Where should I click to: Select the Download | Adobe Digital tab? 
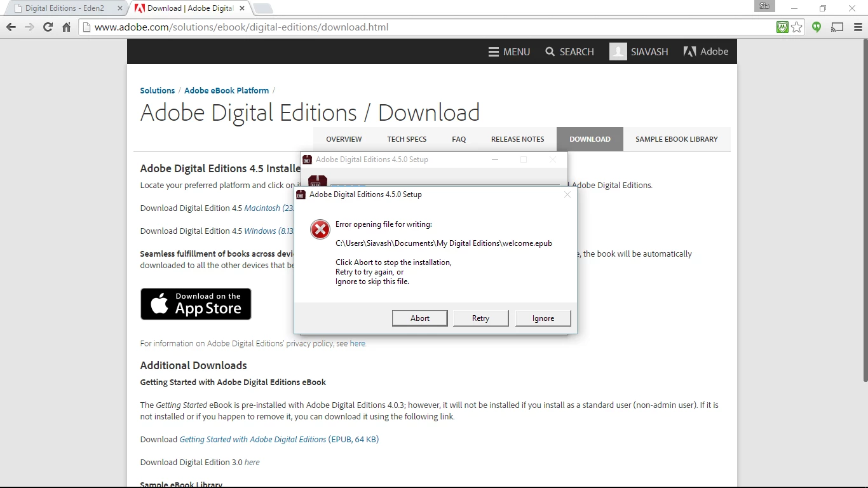coord(189,8)
